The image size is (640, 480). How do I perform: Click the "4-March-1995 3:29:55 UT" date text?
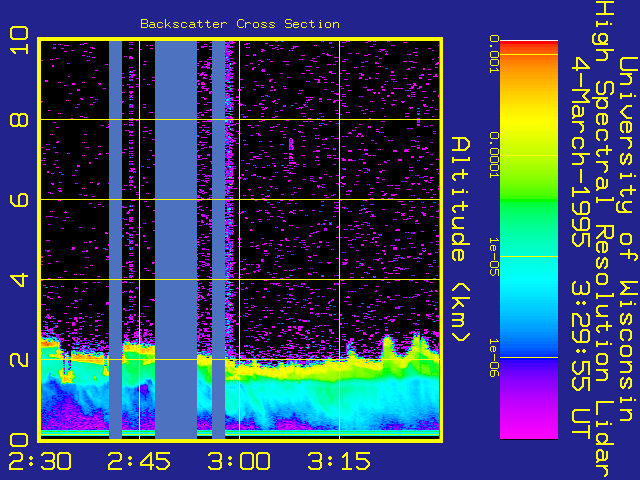[580, 249]
